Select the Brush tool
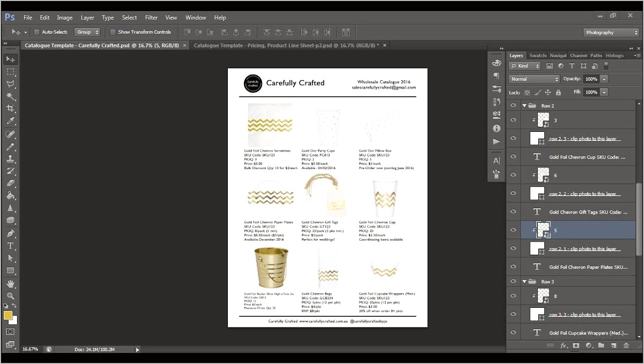Screen dimensions: 644x364 tap(11, 146)
